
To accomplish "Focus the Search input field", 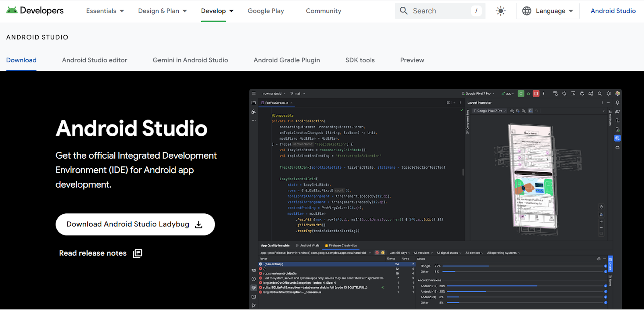I will [x=440, y=11].
